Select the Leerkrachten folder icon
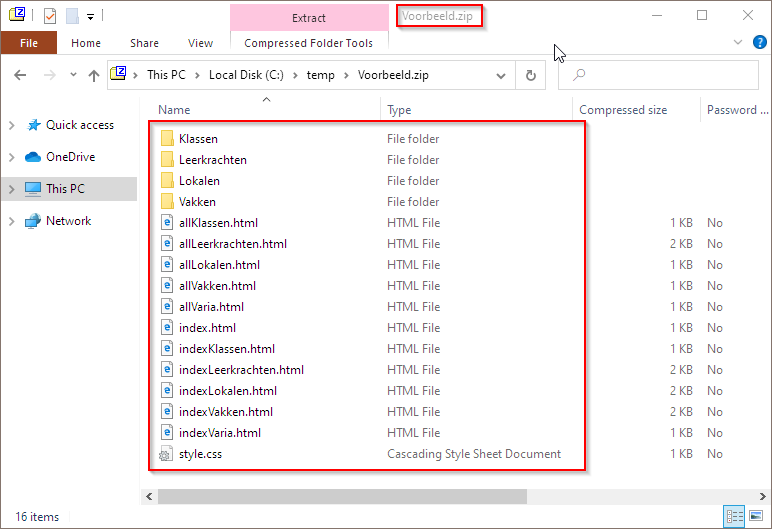Screen dimensions: 772x529 [167, 160]
